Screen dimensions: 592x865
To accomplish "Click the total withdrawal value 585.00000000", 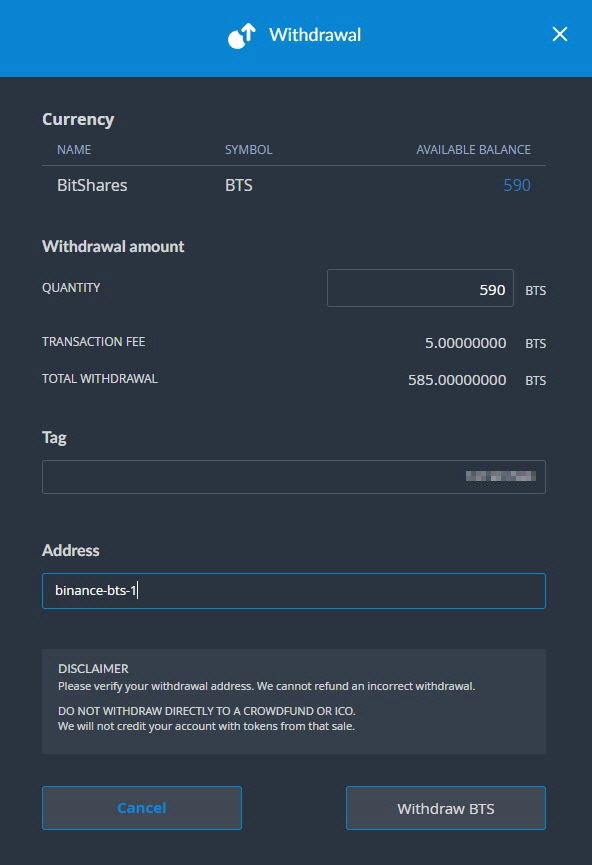I will pyautogui.click(x=457, y=380).
